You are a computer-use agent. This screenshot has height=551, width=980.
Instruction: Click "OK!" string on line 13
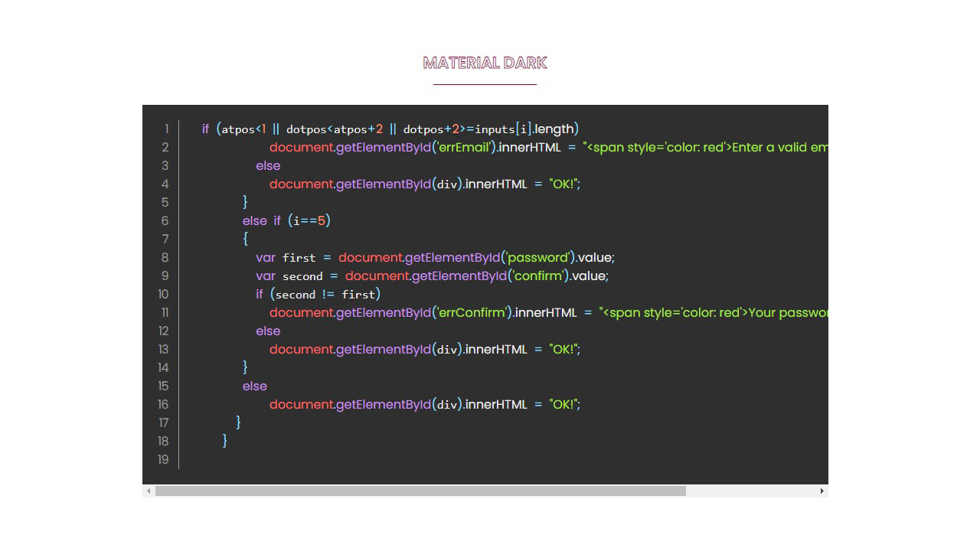(563, 349)
